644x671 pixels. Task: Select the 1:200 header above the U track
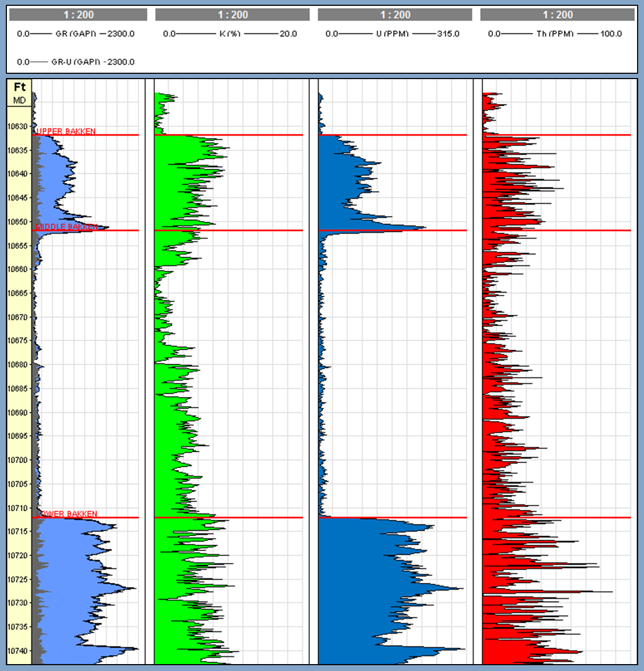(x=395, y=15)
